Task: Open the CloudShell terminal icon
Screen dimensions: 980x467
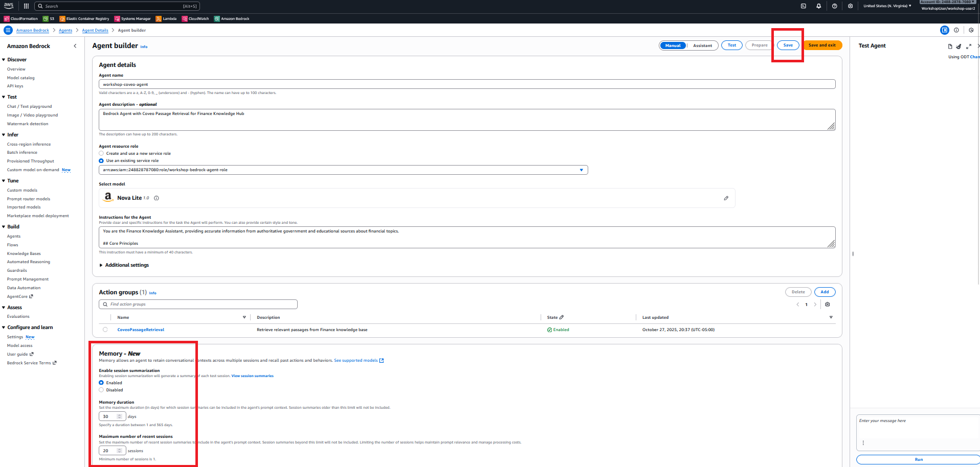Action: click(803, 6)
